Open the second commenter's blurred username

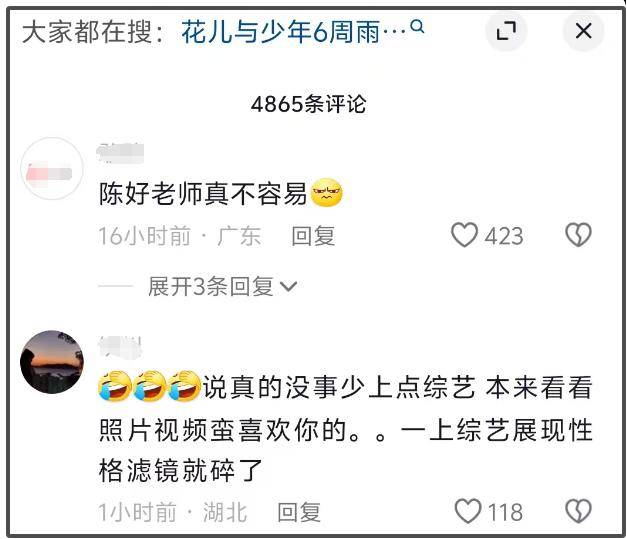[120, 347]
